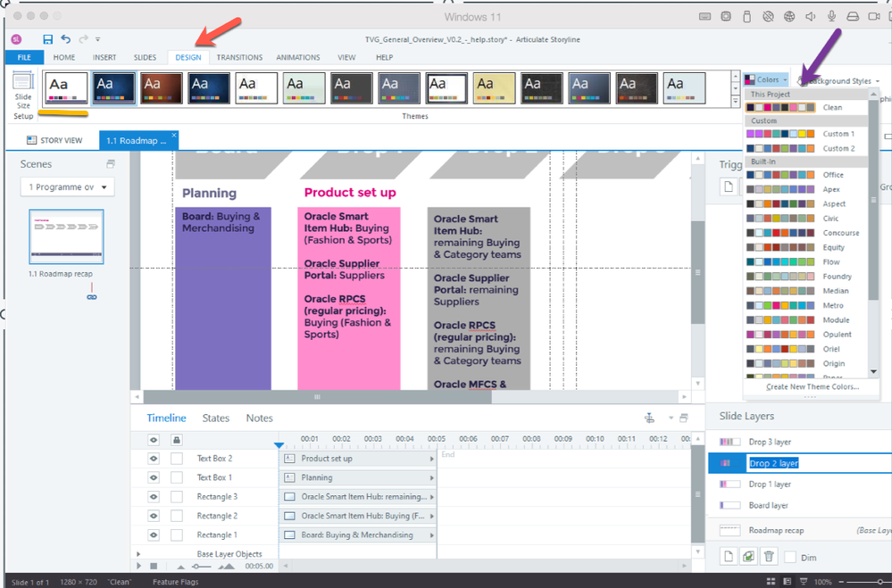Open the TRANSITIONS ribbon tab
The width and height of the screenshot is (892, 588).
pos(239,57)
